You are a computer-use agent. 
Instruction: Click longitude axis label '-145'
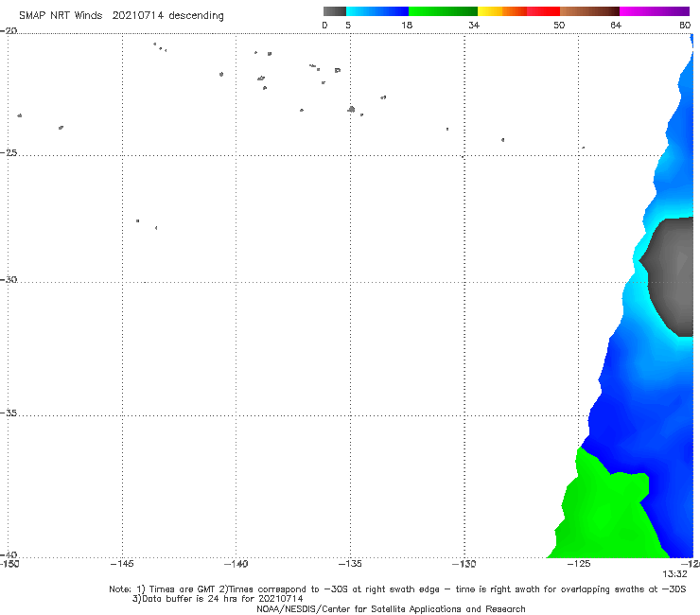pyautogui.click(x=122, y=564)
